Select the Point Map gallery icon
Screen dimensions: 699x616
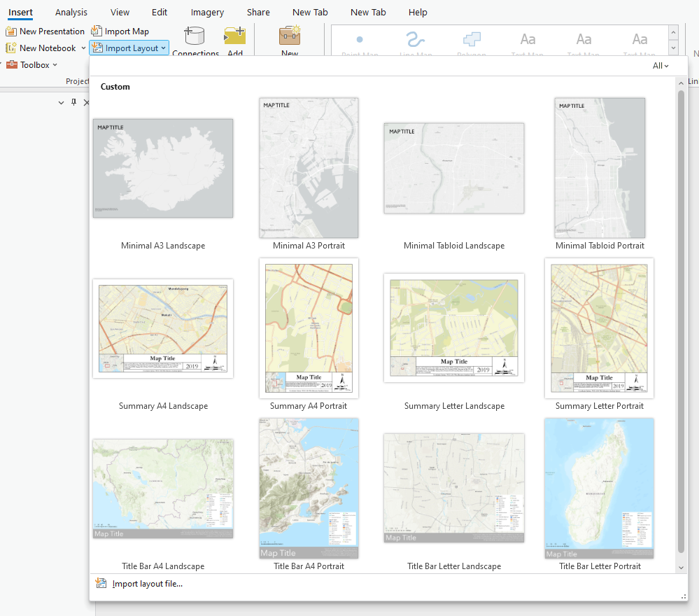[x=360, y=38]
